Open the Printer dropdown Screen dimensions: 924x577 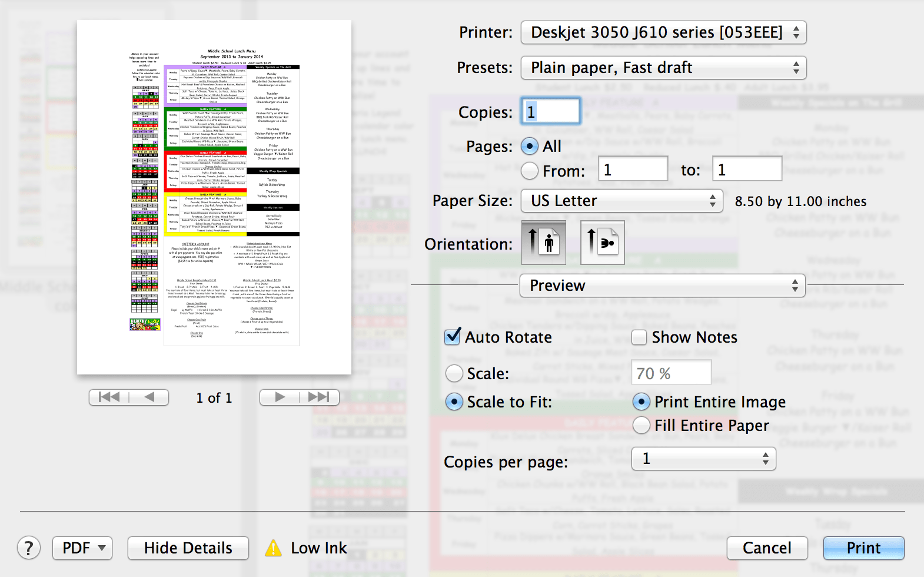point(663,32)
